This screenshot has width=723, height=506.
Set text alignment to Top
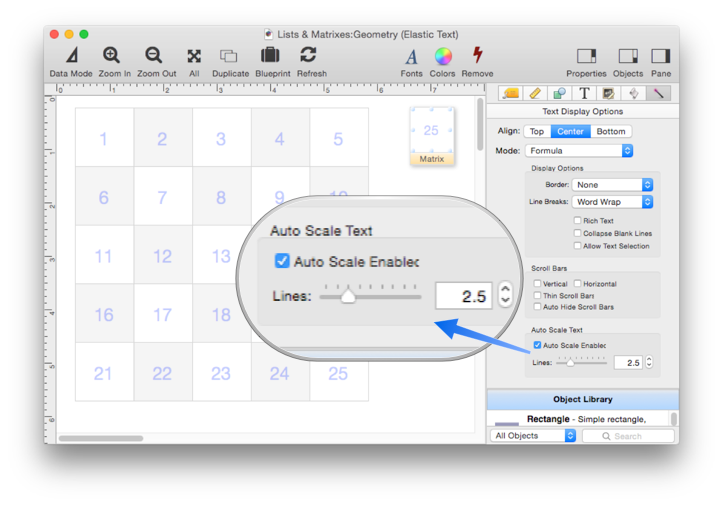pos(537,131)
